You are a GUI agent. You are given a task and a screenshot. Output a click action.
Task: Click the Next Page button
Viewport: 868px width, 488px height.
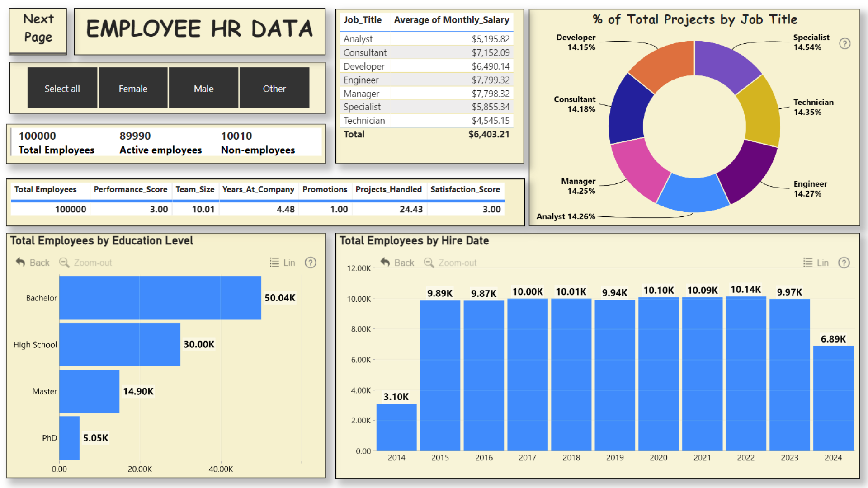38,31
